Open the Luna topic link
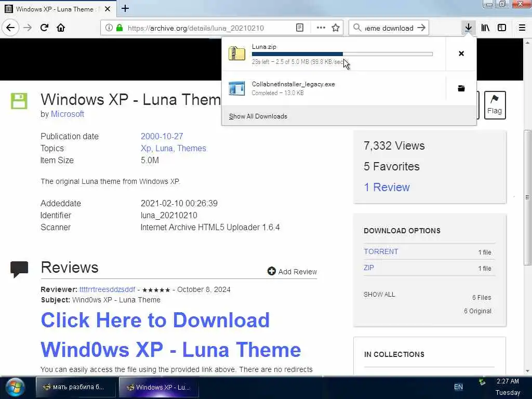Image resolution: width=532 pixels, height=399 pixels. [x=165, y=148]
